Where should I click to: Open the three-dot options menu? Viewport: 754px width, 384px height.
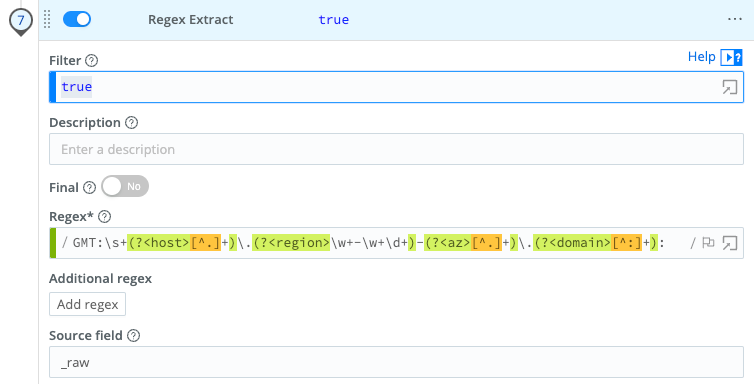(735, 19)
